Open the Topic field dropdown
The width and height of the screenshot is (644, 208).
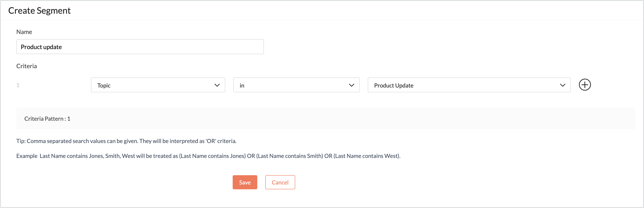coord(158,85)
